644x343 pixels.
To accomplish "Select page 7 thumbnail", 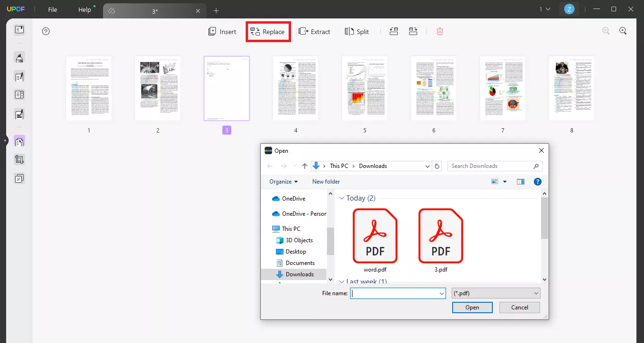I will click(503, 88).
